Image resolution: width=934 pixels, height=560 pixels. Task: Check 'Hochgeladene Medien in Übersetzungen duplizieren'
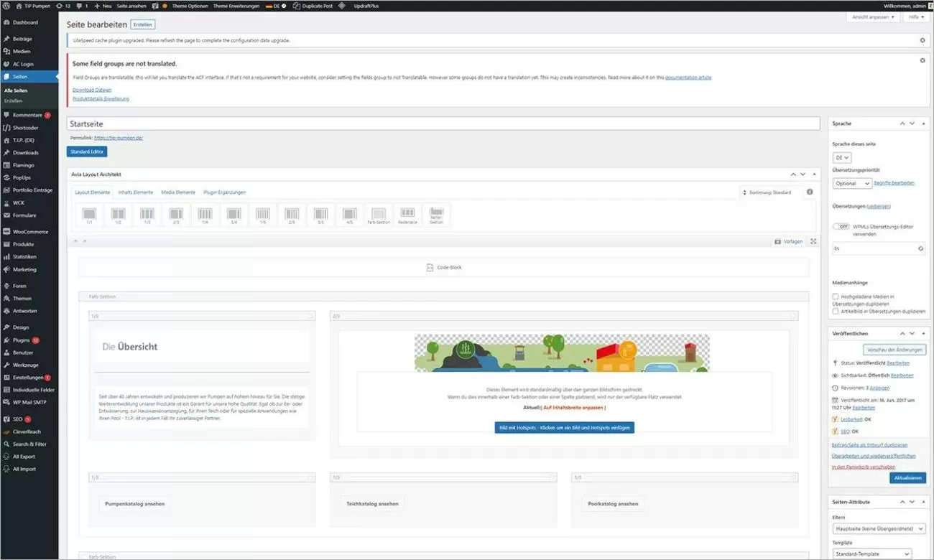coord(835,296)
